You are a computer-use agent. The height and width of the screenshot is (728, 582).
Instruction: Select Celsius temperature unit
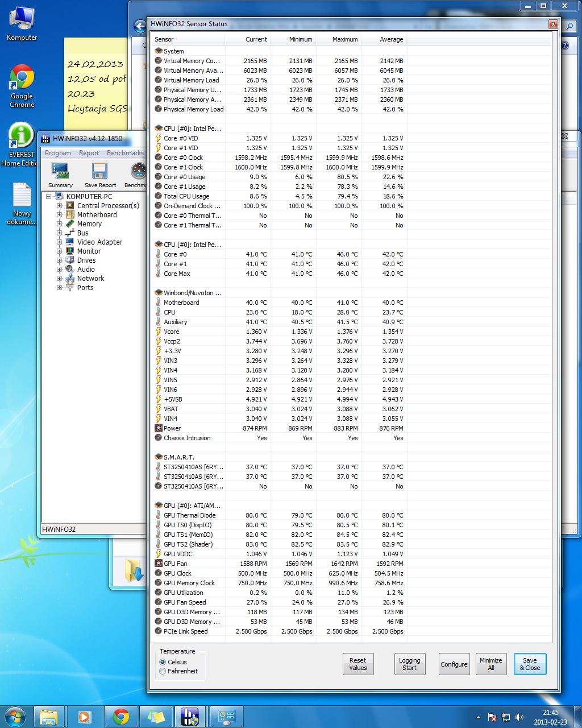click(163, 662)
